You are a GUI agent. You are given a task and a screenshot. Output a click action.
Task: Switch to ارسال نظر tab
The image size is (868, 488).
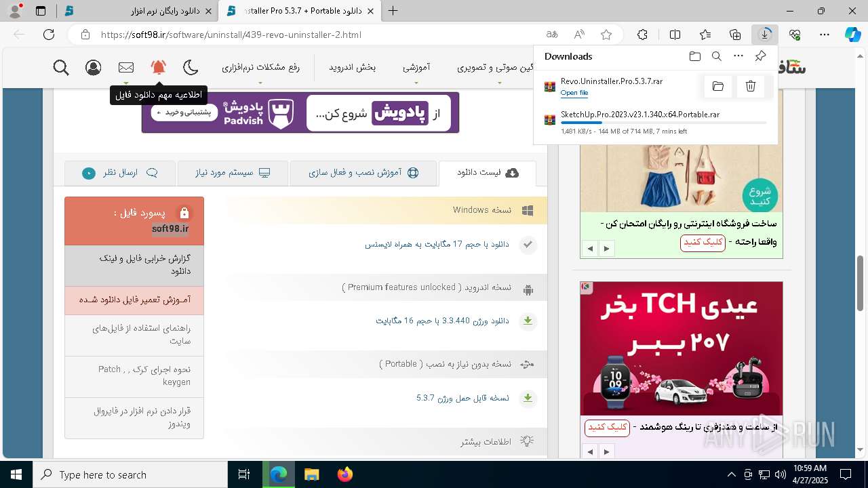click(120, 173)
